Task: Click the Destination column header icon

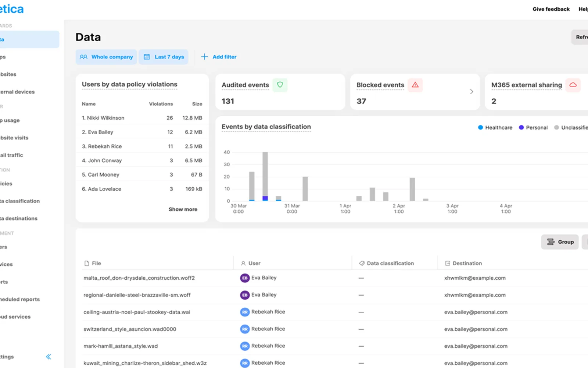Action: pyautogui.click(x=447, y=263)
